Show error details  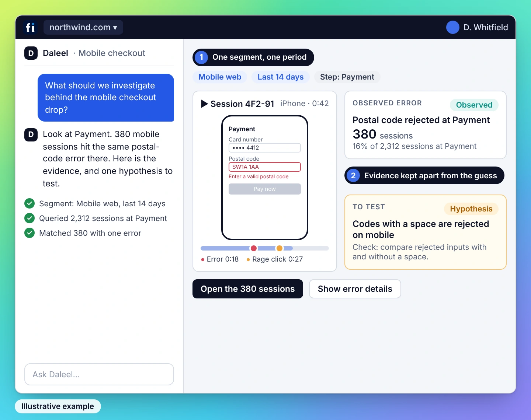click(x=355, y=289)
